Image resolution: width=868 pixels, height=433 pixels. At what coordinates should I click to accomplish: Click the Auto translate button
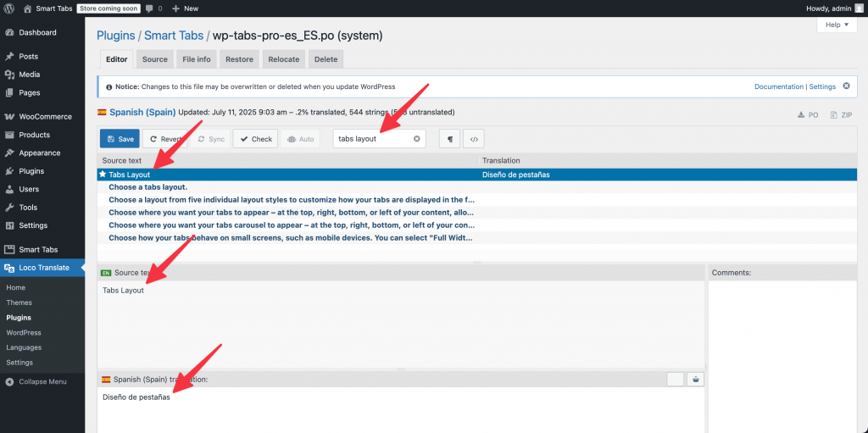[x=300, y=139]
